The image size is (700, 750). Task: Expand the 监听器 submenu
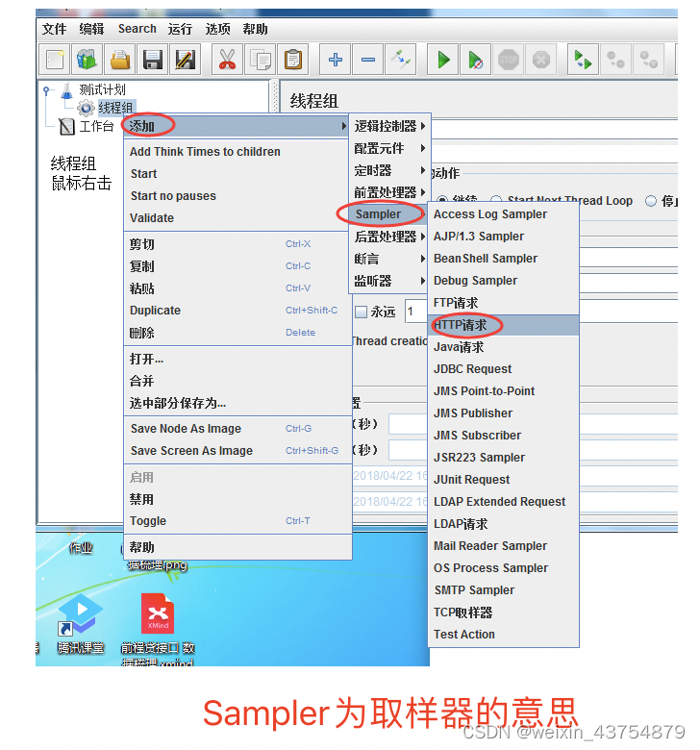(x=389, y=281)
